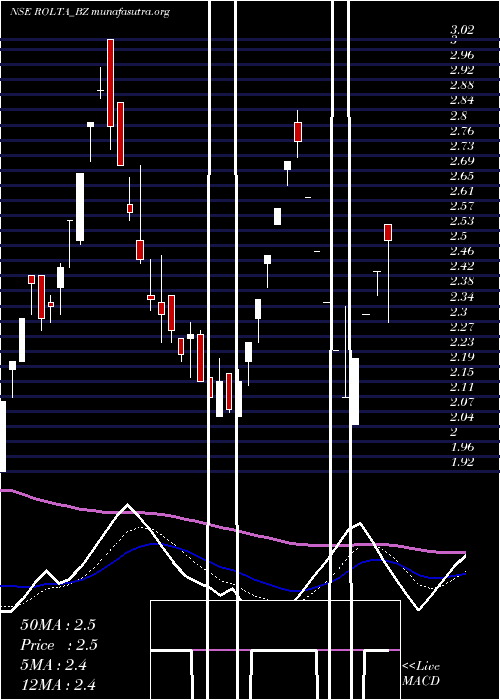Click the 2.04 price axis label

coord(462,417)
